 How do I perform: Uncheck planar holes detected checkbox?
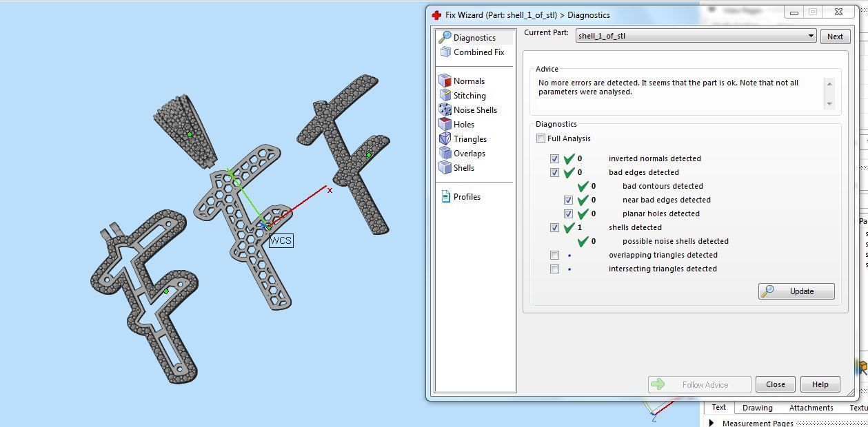click(x=568, y=213)
